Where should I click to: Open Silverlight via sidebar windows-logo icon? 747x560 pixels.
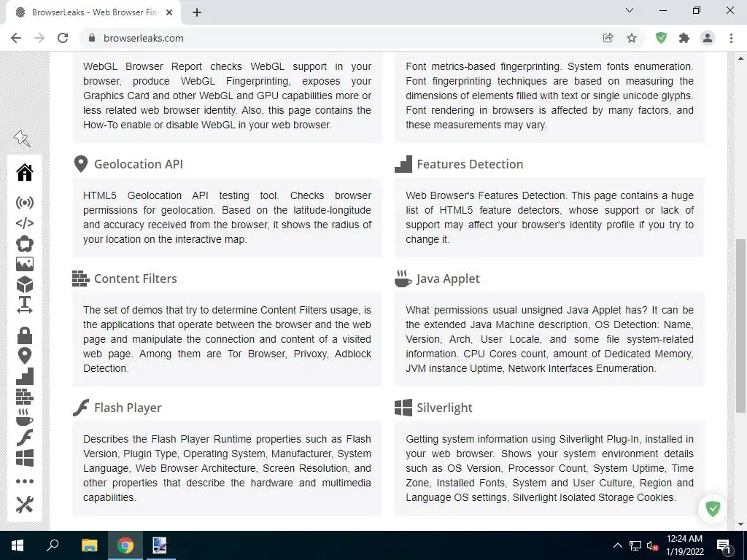[25, 458]
